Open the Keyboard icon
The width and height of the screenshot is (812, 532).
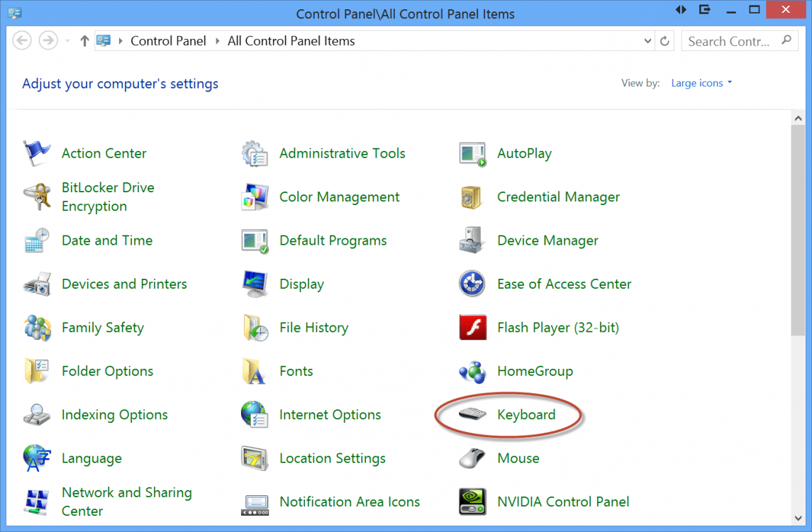(472, 414)
